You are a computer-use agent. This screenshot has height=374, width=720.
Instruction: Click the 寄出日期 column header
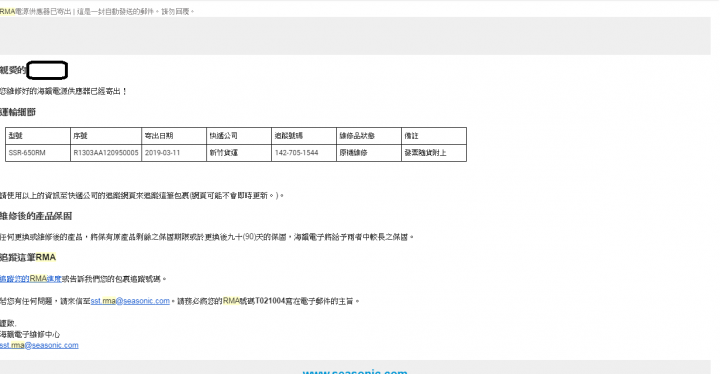pyautogui.click(x=174, y=136)
